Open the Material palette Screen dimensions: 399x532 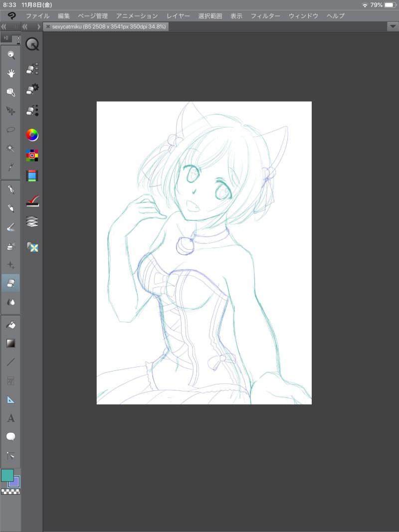click(32, 247)
